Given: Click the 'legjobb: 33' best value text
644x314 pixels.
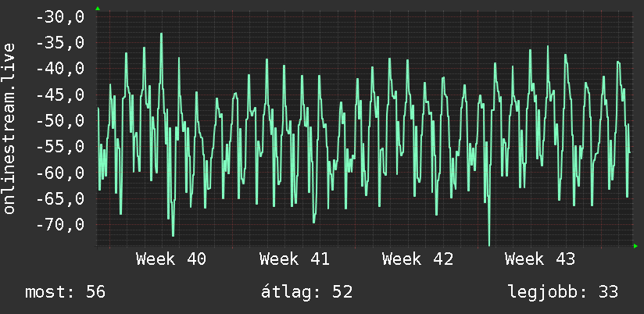Looking at the screenshot, I should point(563,292).
